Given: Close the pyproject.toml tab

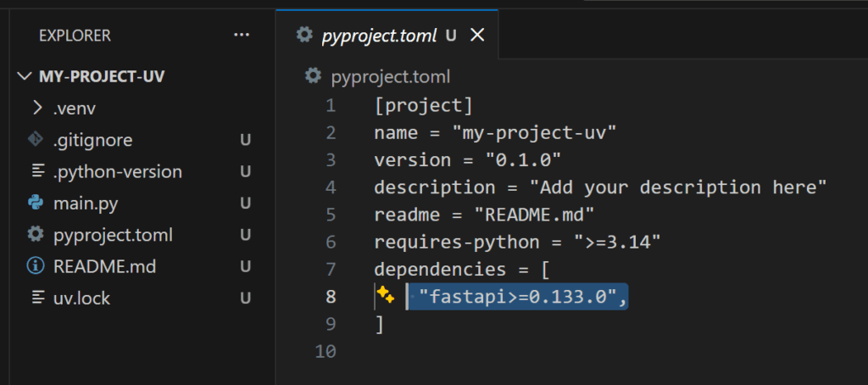Looking at the screenshot, I should pyautogui.click(x=477, y=35).
